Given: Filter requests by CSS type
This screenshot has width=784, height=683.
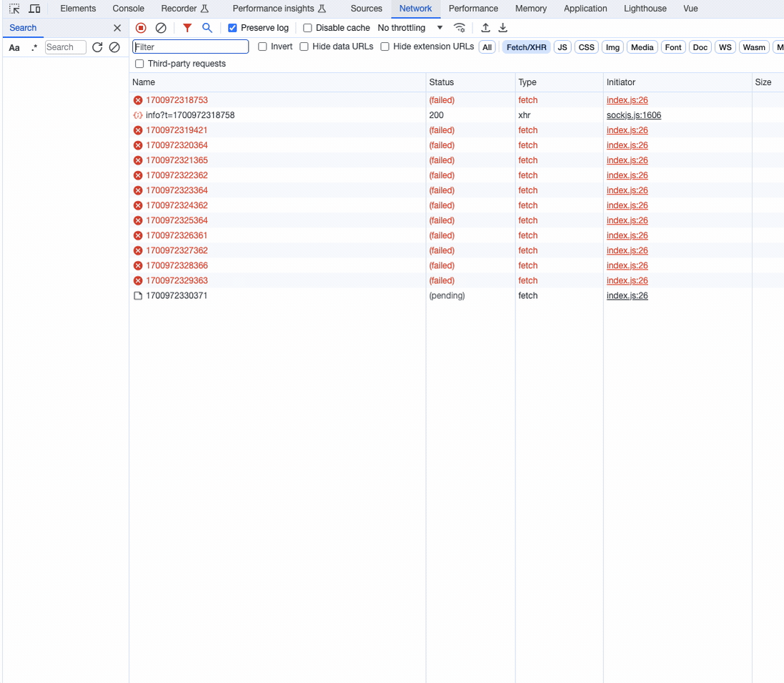Looking at the screenshot, I should click(x=587, y=47).
